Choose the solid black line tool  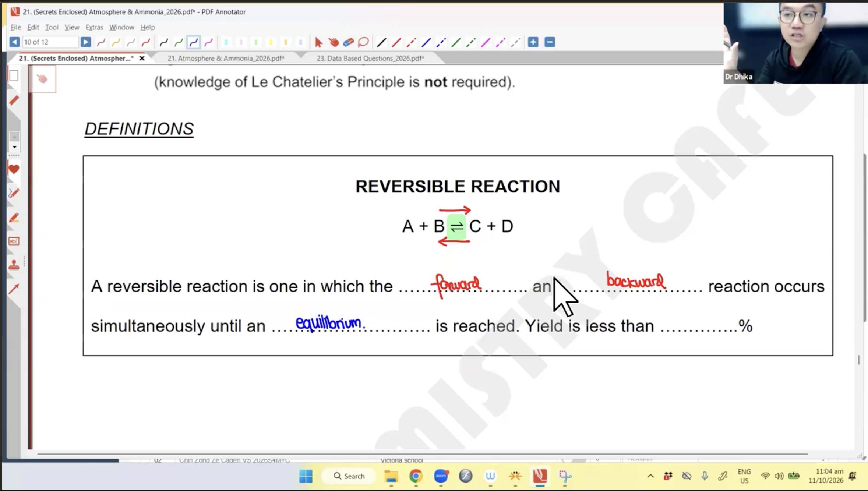(381, 42)
